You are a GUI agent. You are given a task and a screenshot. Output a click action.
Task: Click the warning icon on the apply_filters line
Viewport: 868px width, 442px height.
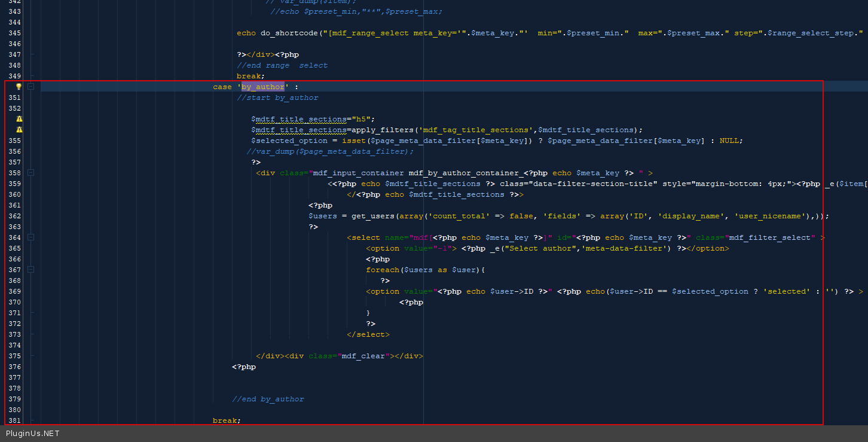[x=19, y=130]
